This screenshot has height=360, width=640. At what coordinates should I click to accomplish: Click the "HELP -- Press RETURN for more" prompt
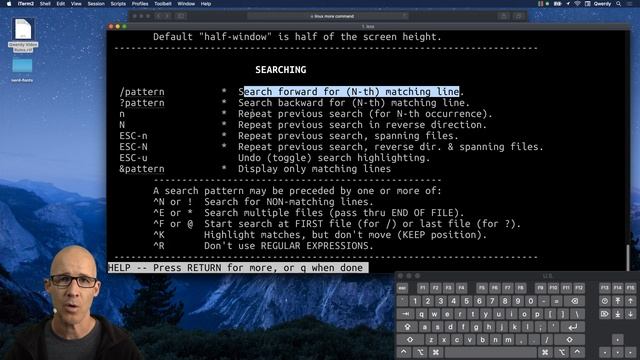(238, 268)
